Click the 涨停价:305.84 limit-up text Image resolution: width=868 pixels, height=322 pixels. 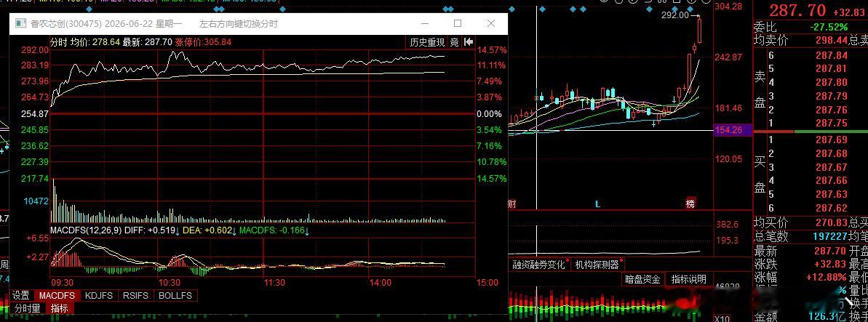(x=203, y=42)
